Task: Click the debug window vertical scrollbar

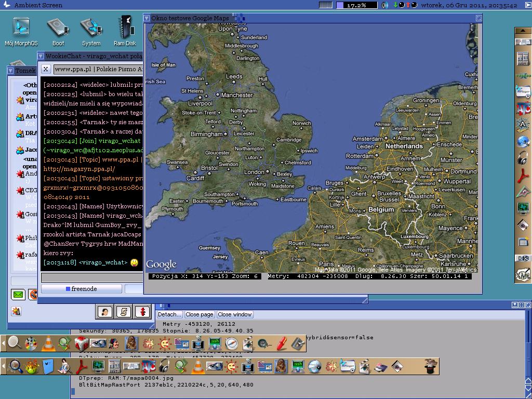Action: tap(528, 343)
